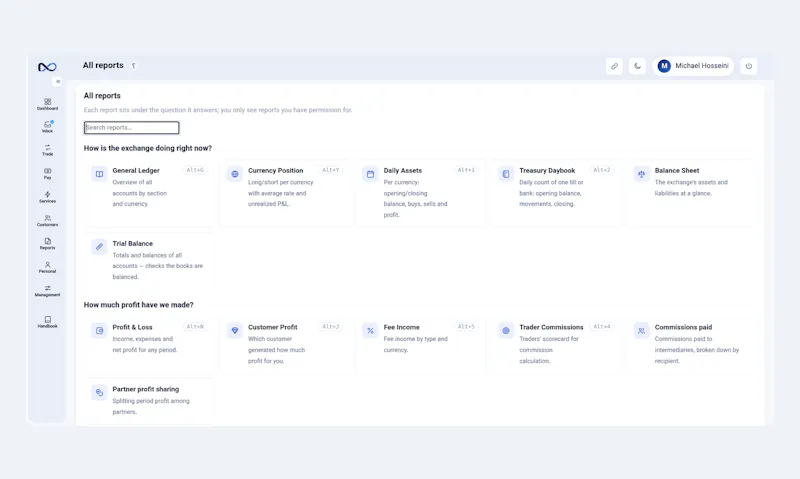Click the Alt+Y shortcut badge
Viewport: 800px width, 479px height.
[x=331, y=170]
